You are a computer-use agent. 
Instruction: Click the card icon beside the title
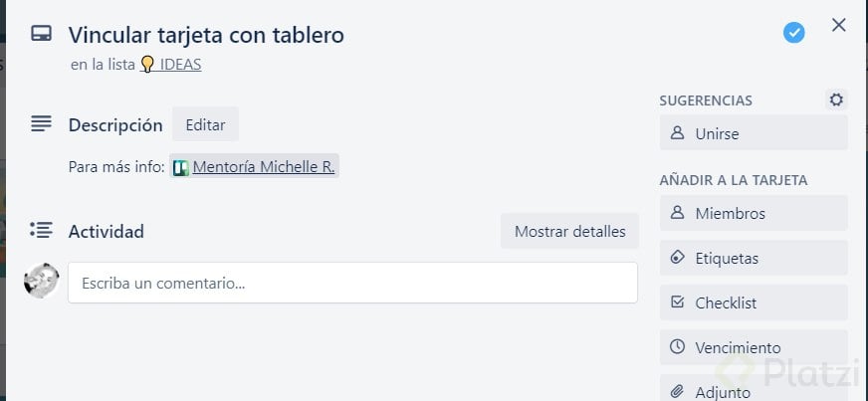point(41,34)
